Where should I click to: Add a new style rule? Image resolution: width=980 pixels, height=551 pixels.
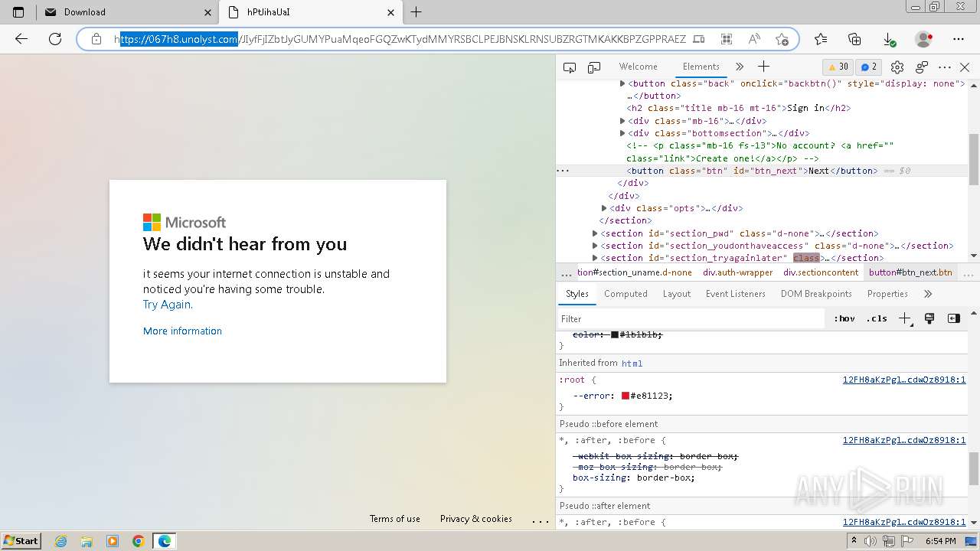(x=905, y=319)
